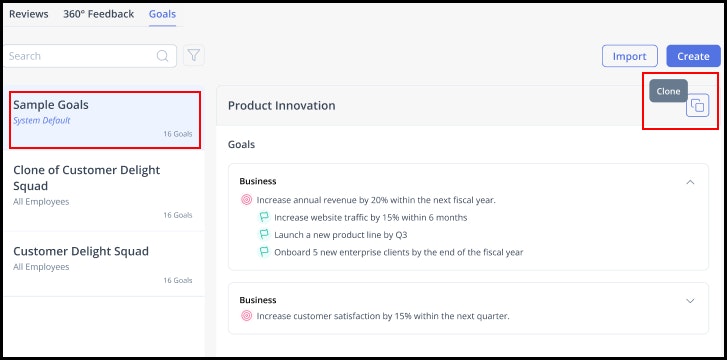Collapse the first Business goal card
Image resolution: width=727 pixels, height=360 pixels.
(690, 182)
